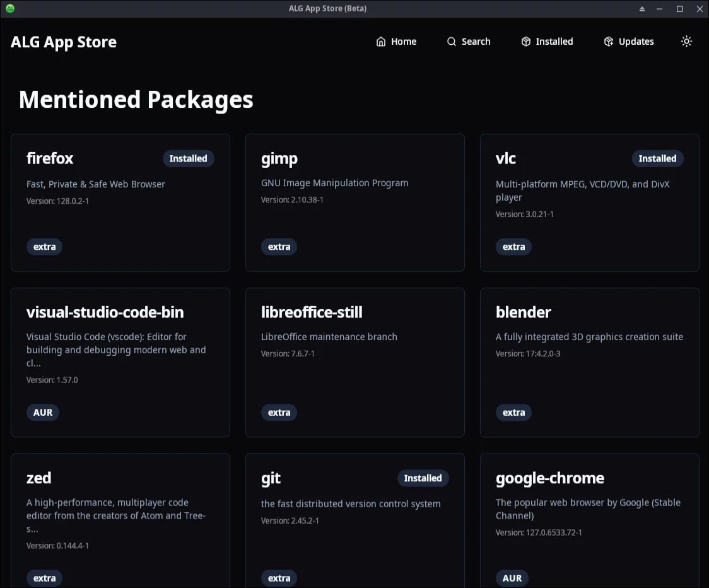Click the ALG App Store (Beta) window title
The height and width of the screenshot is (588, 709).
coord(328,9)
